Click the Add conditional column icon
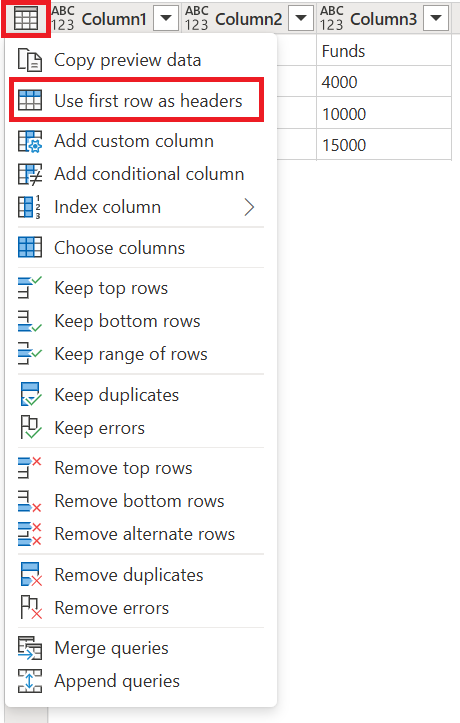This screenshot has width=460, height=723. 30,174
